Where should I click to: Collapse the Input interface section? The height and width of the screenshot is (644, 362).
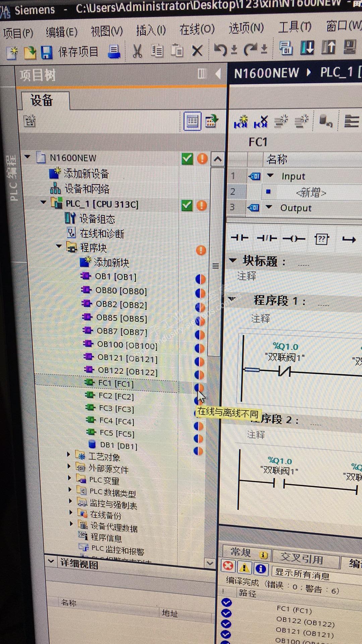tap(270, 175)
